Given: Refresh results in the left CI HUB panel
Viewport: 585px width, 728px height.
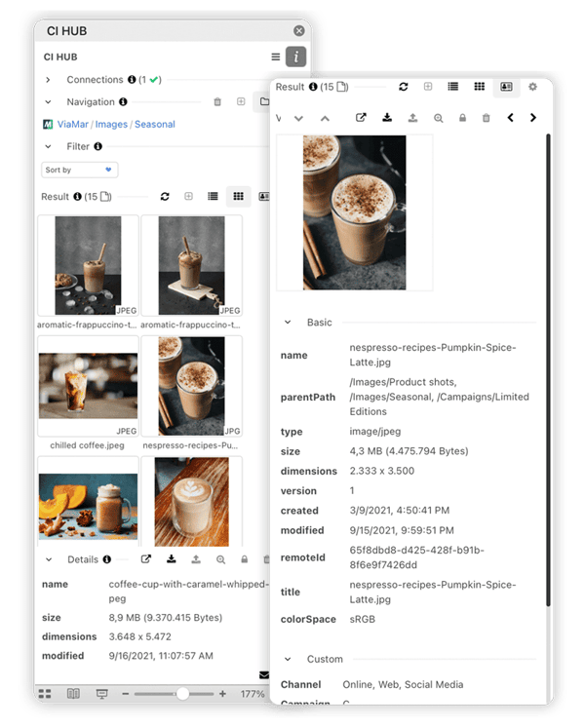Looking at the screenshot, I should click(x=165, y=197).
